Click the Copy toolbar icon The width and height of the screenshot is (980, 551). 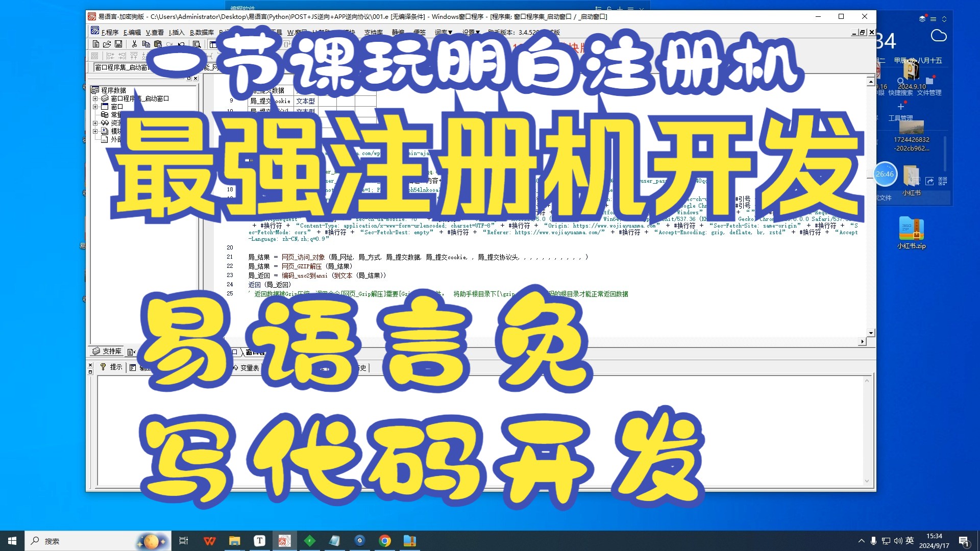[x=146, y=44]
